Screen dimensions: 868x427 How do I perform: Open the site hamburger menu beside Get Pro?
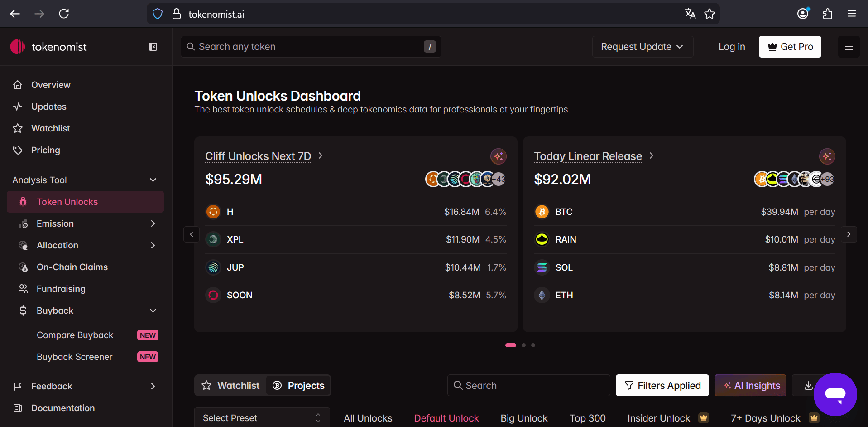click(849, 47)
